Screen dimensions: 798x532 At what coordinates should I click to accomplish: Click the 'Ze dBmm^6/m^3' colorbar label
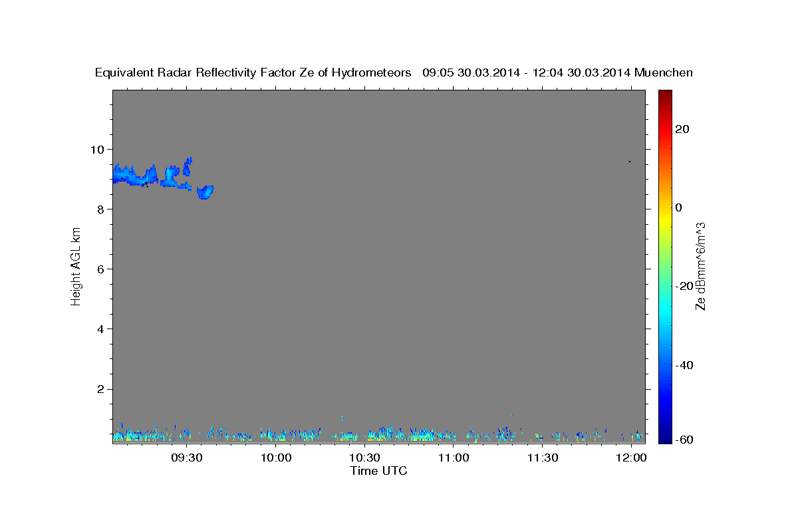click(x=700, y=266)
